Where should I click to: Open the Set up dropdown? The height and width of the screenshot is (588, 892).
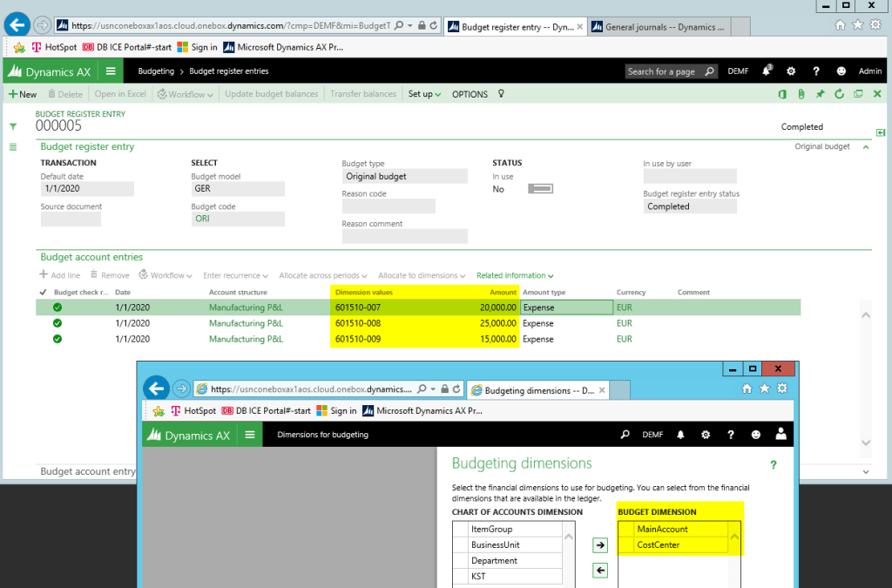coord(424,93)
